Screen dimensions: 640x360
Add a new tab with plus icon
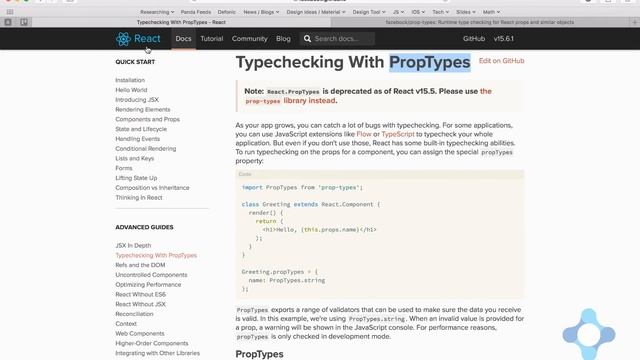[635, 22]
